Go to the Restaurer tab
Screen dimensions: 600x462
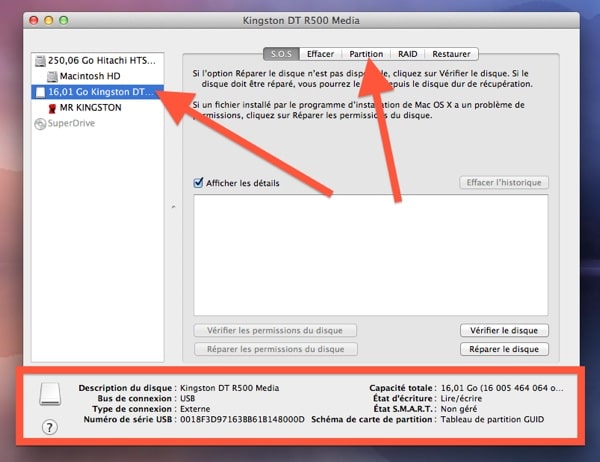[x=451, y=54]
